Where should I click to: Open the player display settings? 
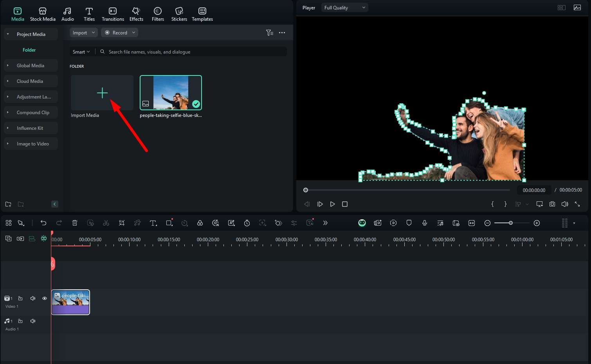tap(540, 204)
